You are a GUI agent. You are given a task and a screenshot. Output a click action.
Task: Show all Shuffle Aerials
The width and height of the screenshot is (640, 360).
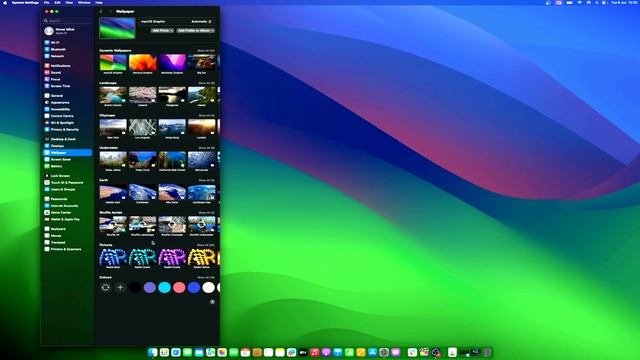[x=206, y=213]
